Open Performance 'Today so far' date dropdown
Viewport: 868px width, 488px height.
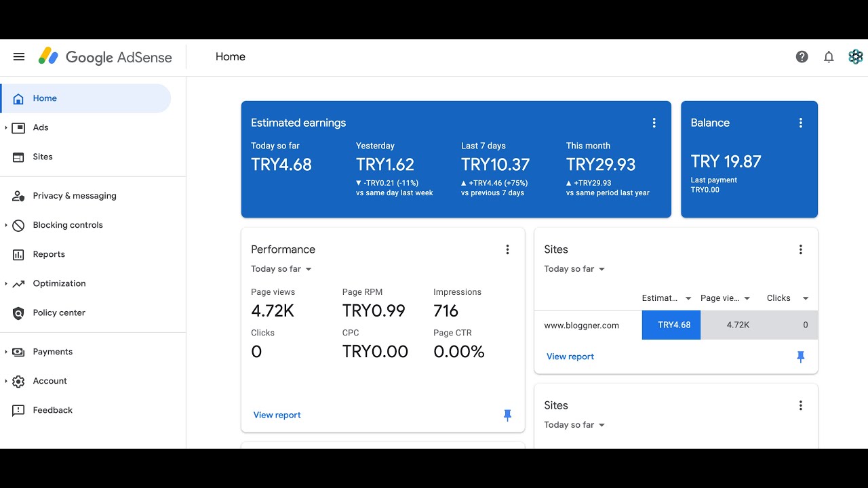tap(281, 269)
